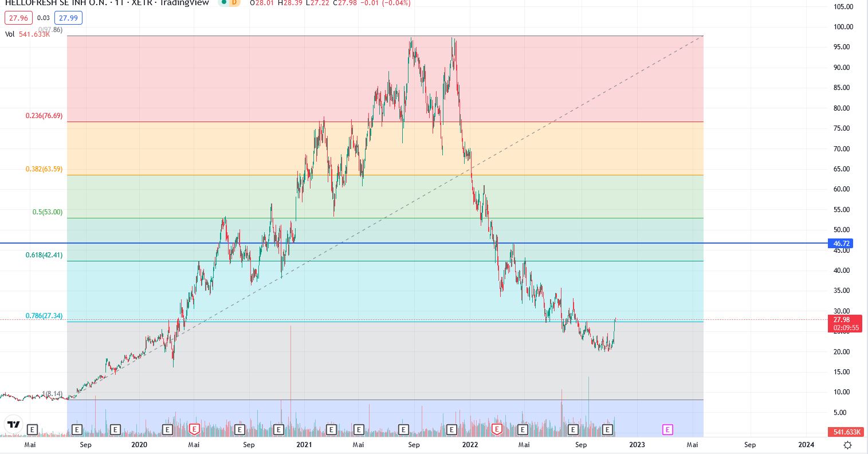
Task: Select the 0.618(42.41) Fibonacci level label
Action: click(44, 255)
